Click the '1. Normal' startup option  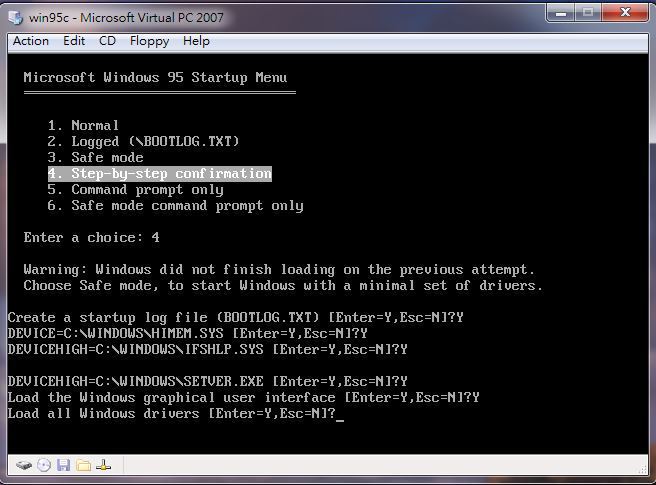[83, 125]
